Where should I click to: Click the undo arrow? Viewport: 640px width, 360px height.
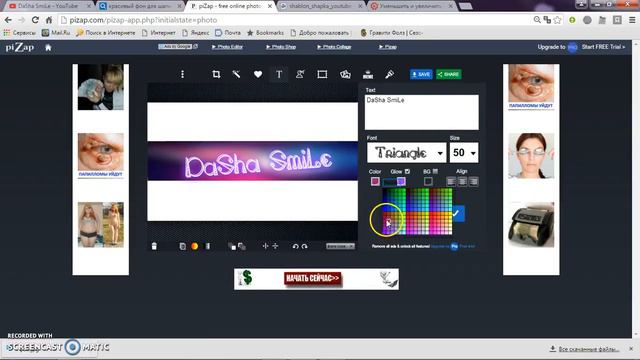(x=295, y=246)
